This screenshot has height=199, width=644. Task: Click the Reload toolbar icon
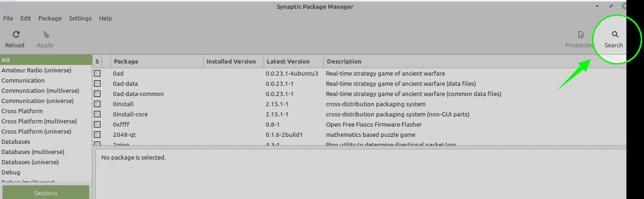click(16, 35)
